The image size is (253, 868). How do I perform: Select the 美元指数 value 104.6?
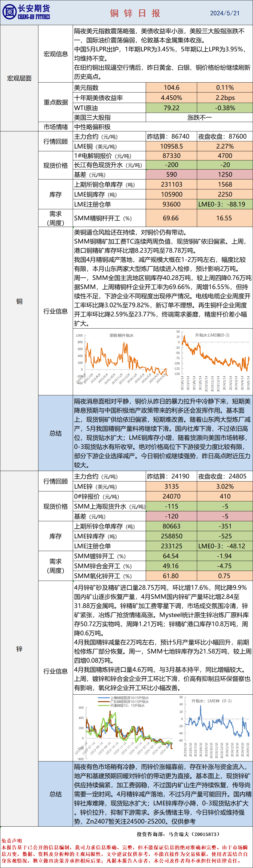click(171, 88)
